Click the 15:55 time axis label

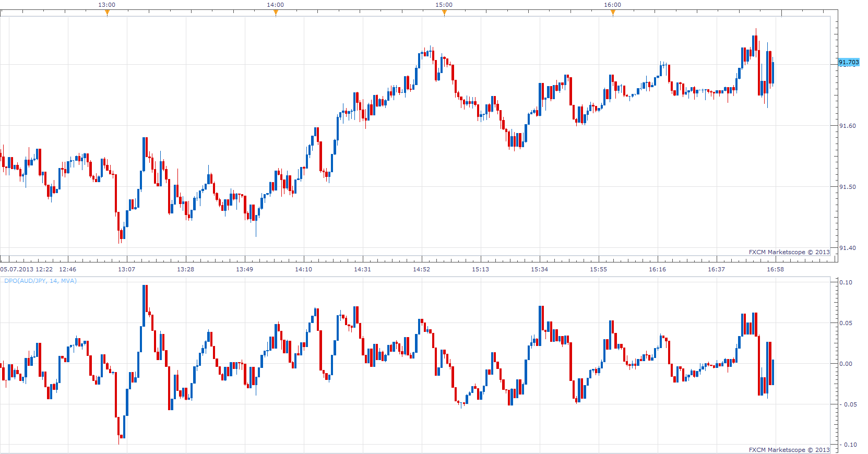pyautogui.click(x=599, y=269)
